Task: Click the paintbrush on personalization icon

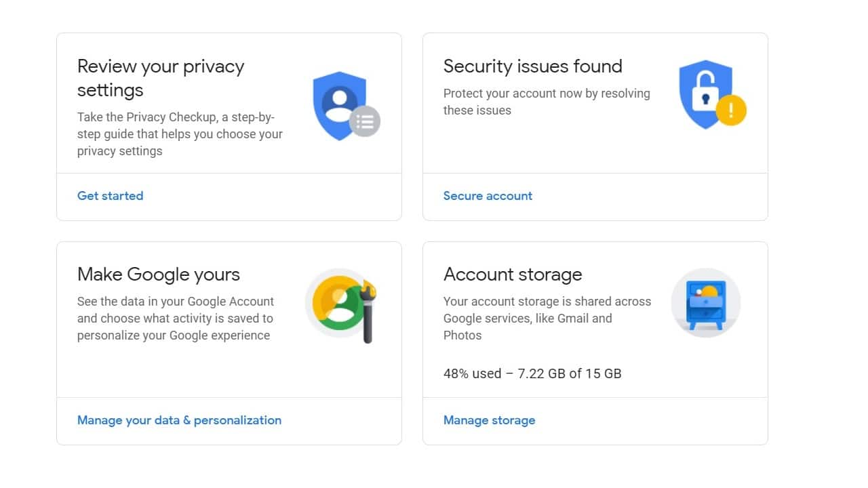Action: 368,310
